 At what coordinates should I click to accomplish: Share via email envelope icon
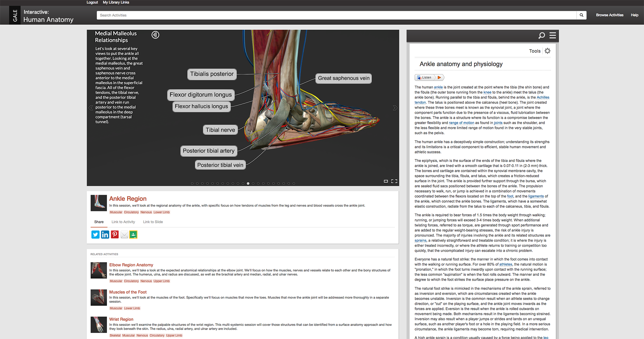coord(124,235)
